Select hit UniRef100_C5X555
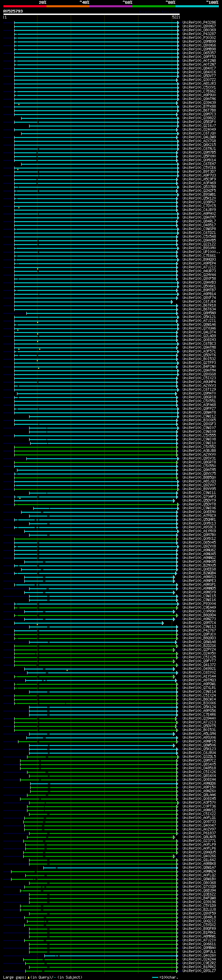Screen dimensions: 222x980 tap(199, 436)
